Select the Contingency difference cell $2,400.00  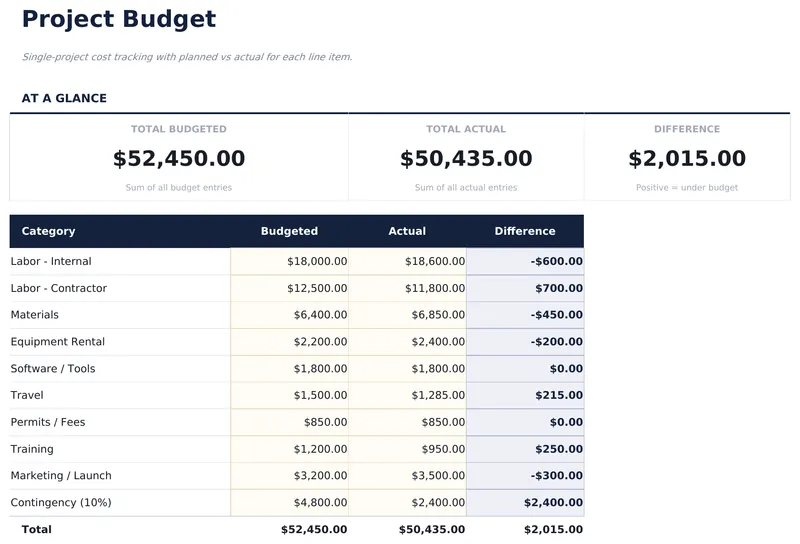(x=525, y=503)
